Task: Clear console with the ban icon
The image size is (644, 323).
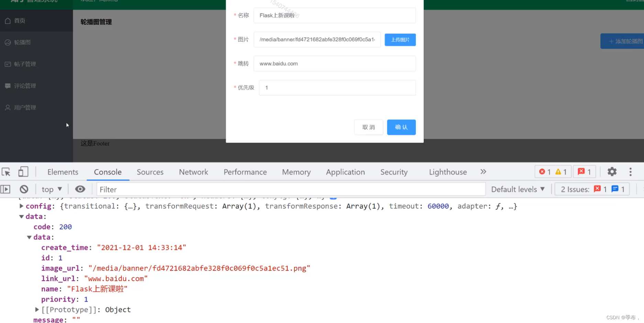Action: pyautogui.click(x=24, y=189)
